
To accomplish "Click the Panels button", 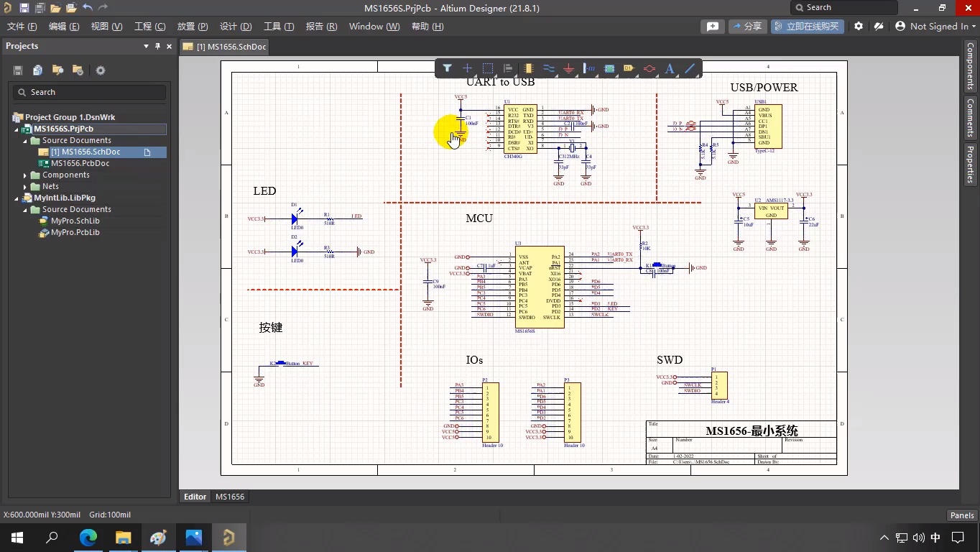I will [x=962, y=515].
